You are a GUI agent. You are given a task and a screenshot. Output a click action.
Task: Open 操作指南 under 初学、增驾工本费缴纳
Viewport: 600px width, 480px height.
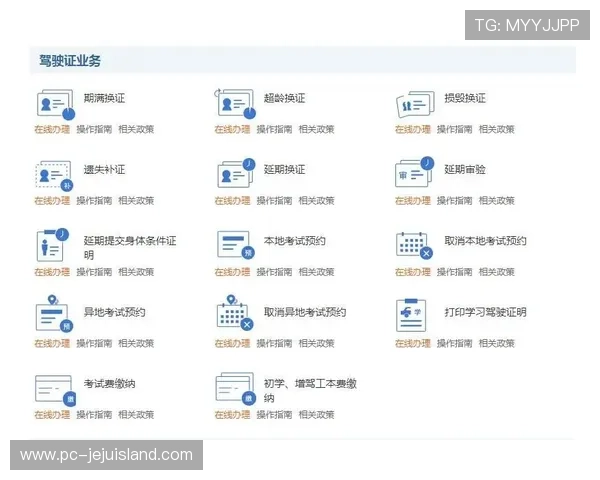[x=274, y=415]
